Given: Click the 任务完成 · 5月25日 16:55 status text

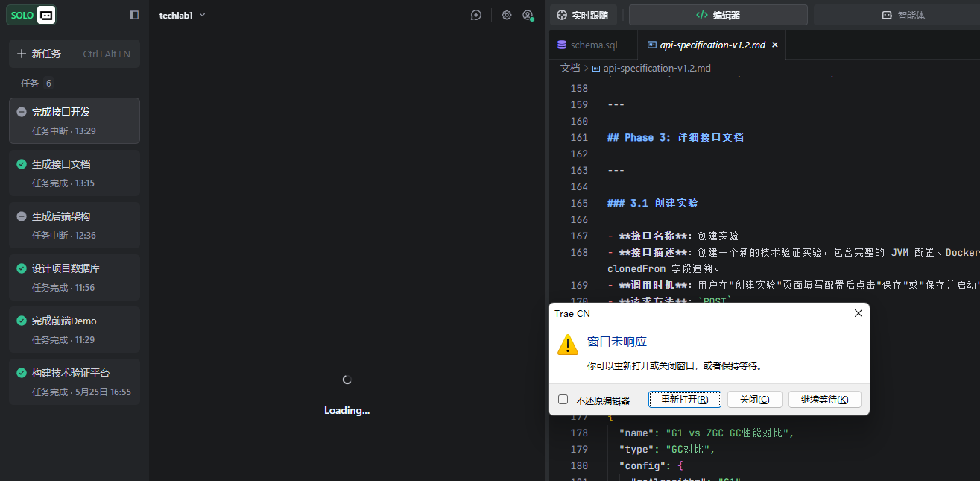Looking at the screenshot, I should tap(81, 392).
